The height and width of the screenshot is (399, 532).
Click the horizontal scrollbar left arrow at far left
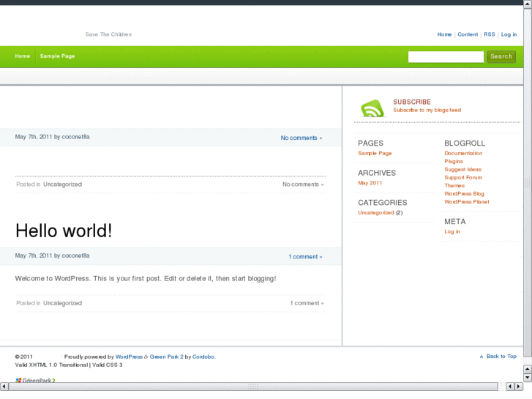[4, 387]
